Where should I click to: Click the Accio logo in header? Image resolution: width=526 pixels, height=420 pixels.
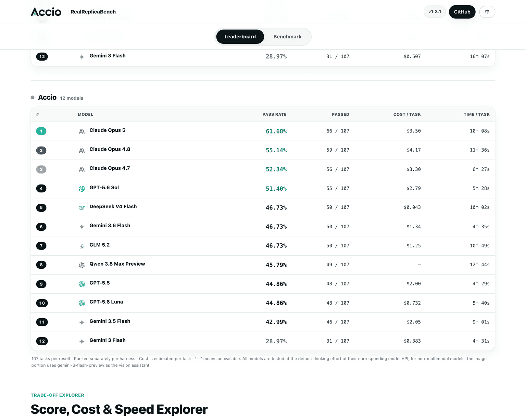point(46,12)
